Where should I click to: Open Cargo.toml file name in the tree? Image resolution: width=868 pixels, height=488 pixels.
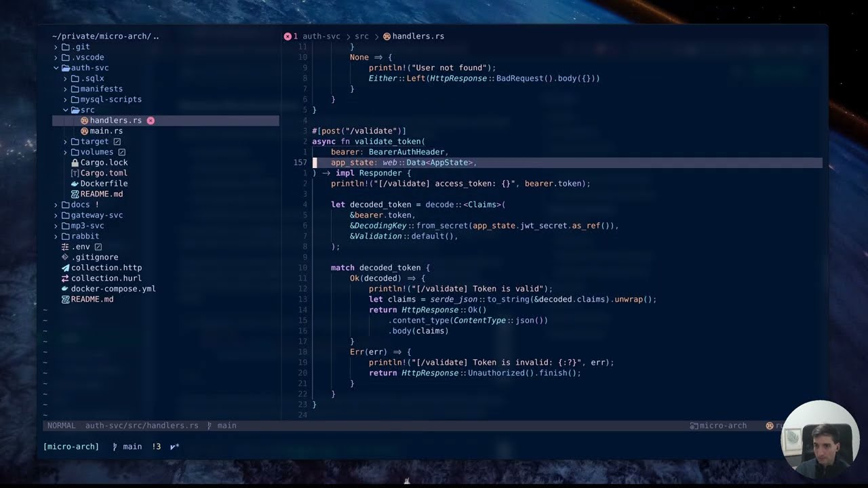pyautogui.click(x=104, y=173)
